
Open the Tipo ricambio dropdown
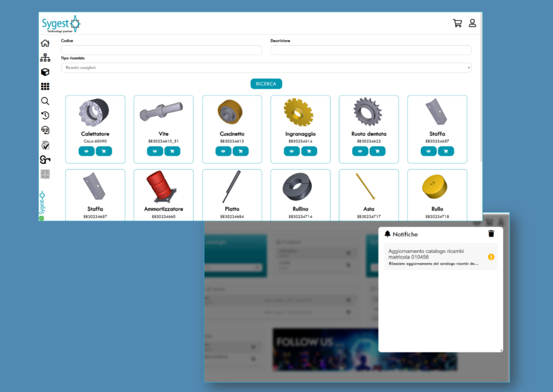[x=266, y=67]
